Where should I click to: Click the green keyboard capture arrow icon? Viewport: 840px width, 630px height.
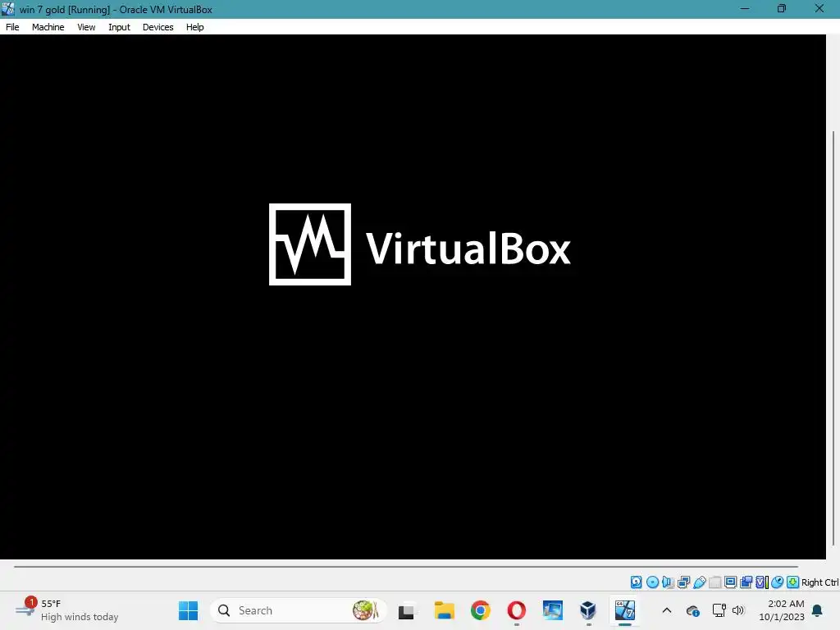pos(793,582)
